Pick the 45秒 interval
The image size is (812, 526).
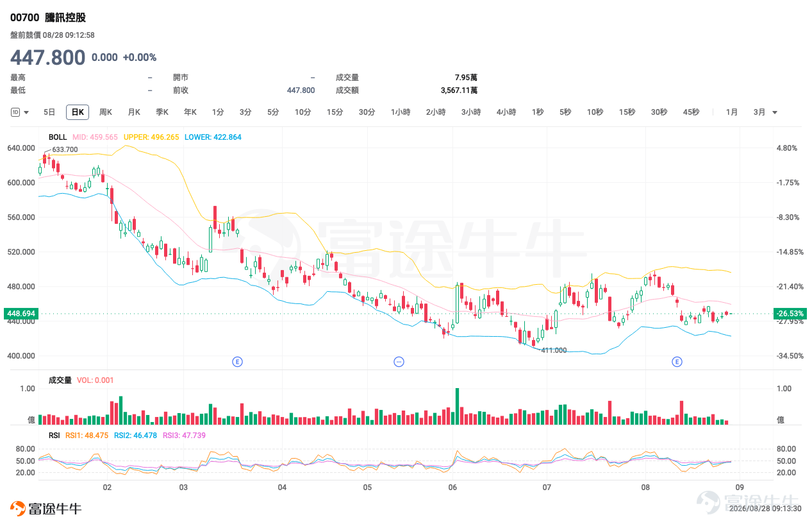(692, 112)
